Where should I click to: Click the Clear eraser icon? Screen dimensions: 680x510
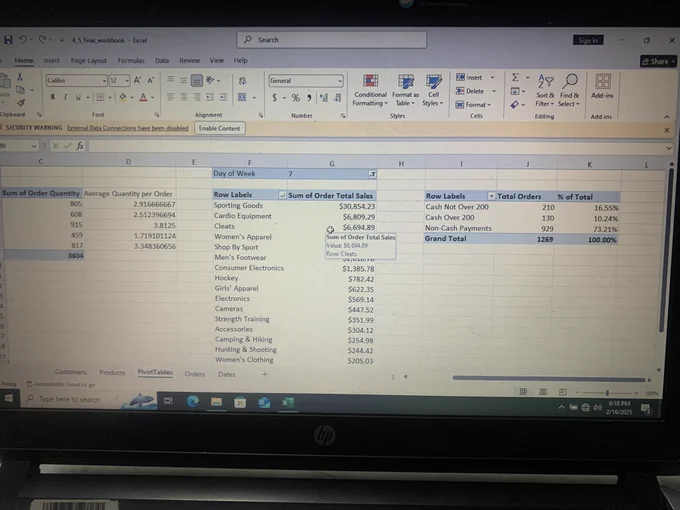[x=515, y=105]
